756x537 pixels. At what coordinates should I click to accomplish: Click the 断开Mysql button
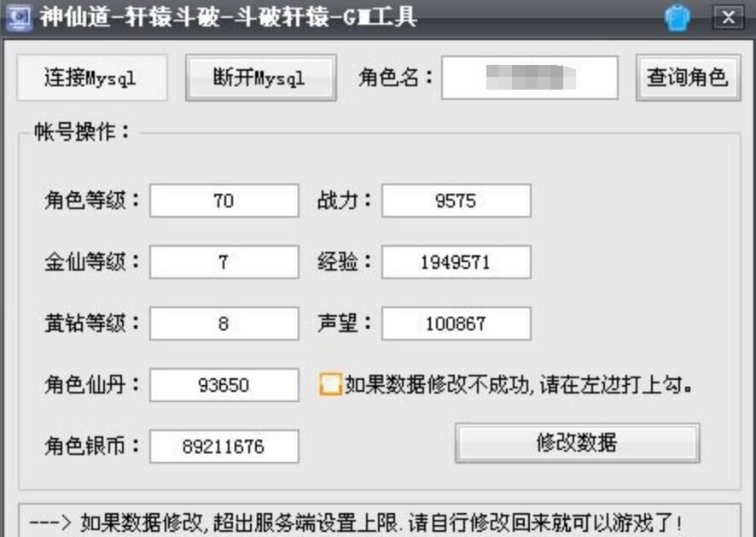click(x=260, y=77)
